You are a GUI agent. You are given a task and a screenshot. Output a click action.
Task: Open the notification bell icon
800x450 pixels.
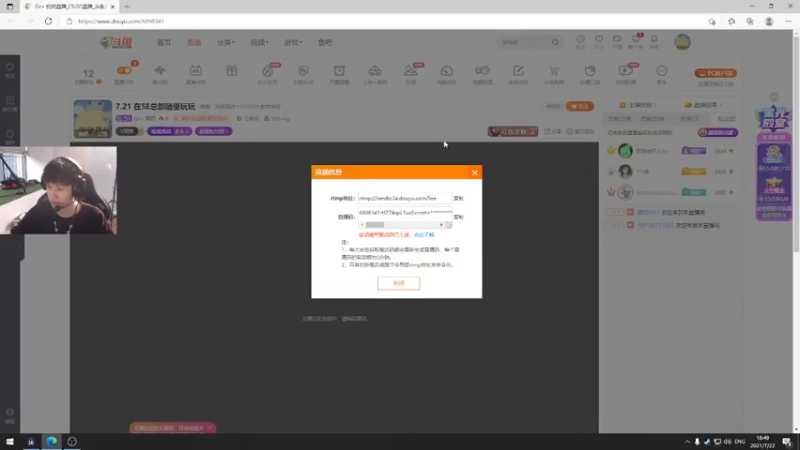tap(654, 41)
